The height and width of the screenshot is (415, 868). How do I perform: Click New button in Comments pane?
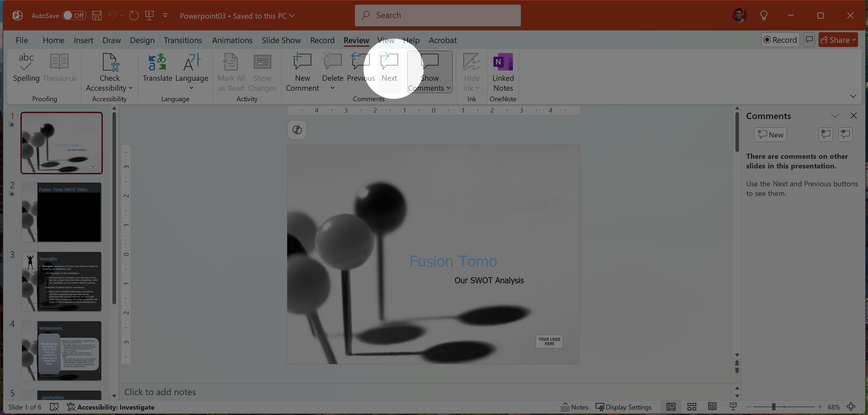pos(770,135)
